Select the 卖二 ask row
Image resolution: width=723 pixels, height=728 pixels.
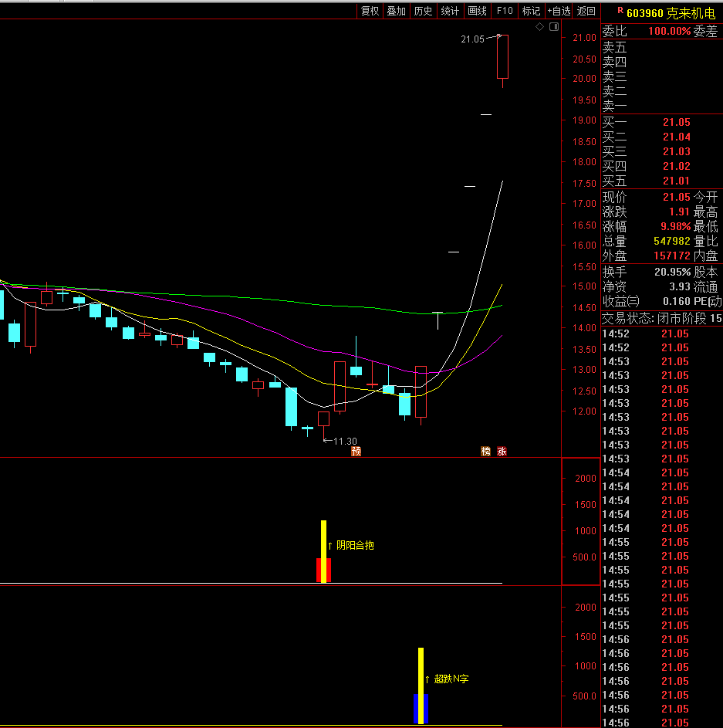[x=662, y=91]
